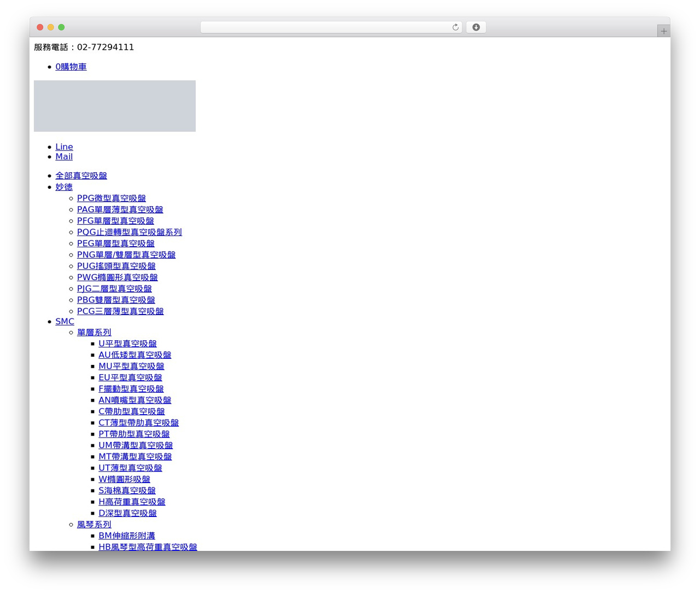Click the download arrow icon
700x593 pixels.
point(476,27)
